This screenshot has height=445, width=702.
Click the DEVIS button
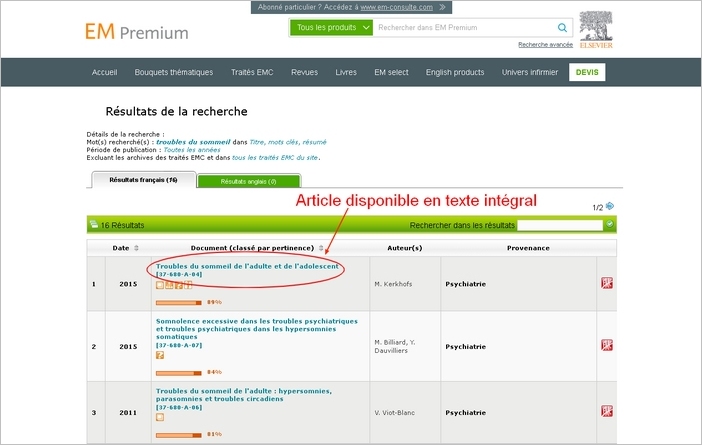click(x=587, y=72)
